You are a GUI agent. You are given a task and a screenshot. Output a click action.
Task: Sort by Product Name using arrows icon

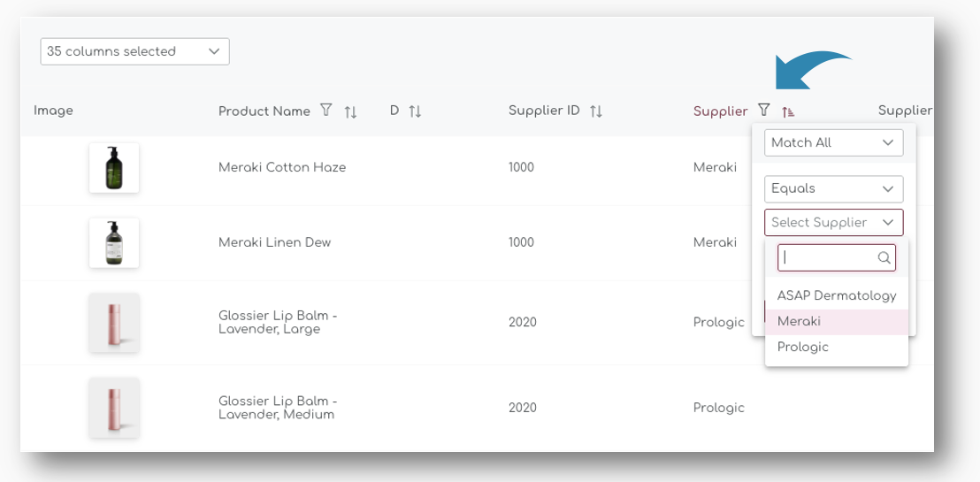[x=350, y=111]
